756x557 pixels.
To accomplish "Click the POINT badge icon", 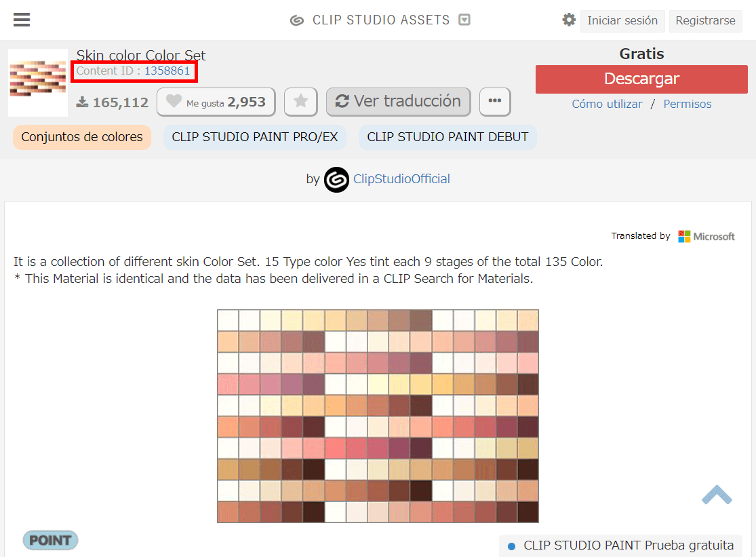I will pos(51,540).
